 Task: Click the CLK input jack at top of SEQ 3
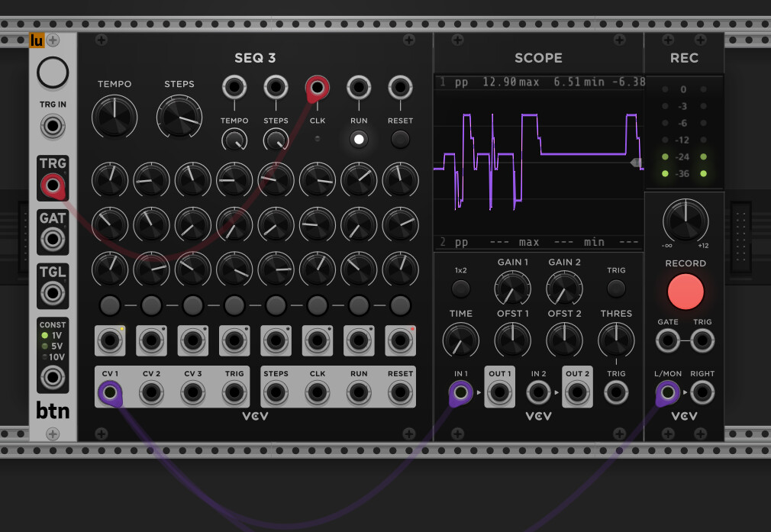point(318,88)
